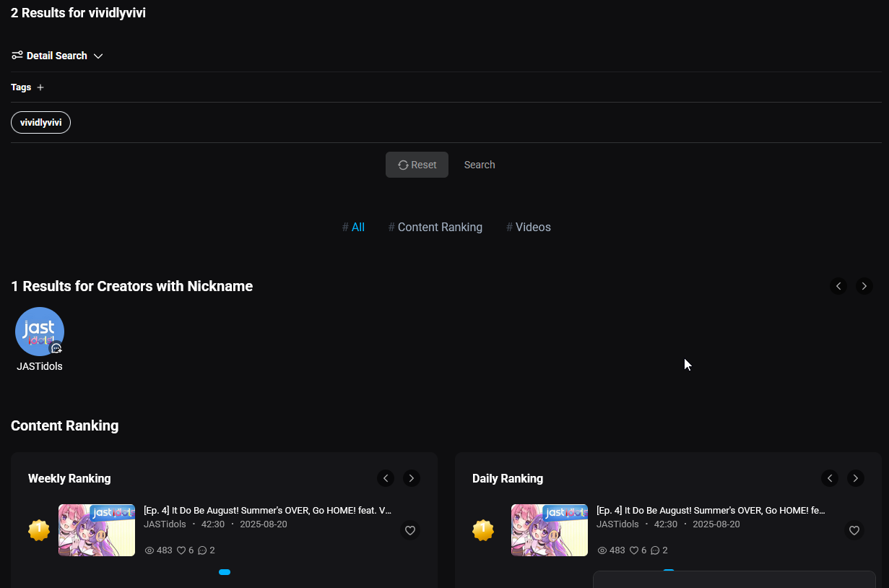Like the Daily Ranking video with heart button
Screen dimensions: 889x588
point(854,530)
